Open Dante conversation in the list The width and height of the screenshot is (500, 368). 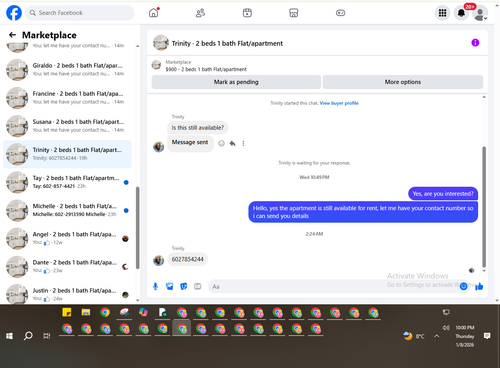(x=67, y=266)
